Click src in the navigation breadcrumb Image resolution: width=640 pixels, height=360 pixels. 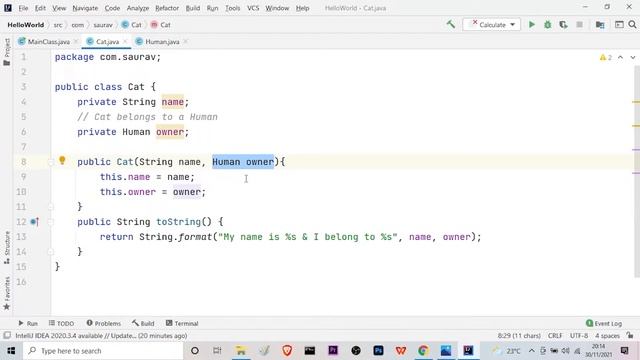click(58, 25)
